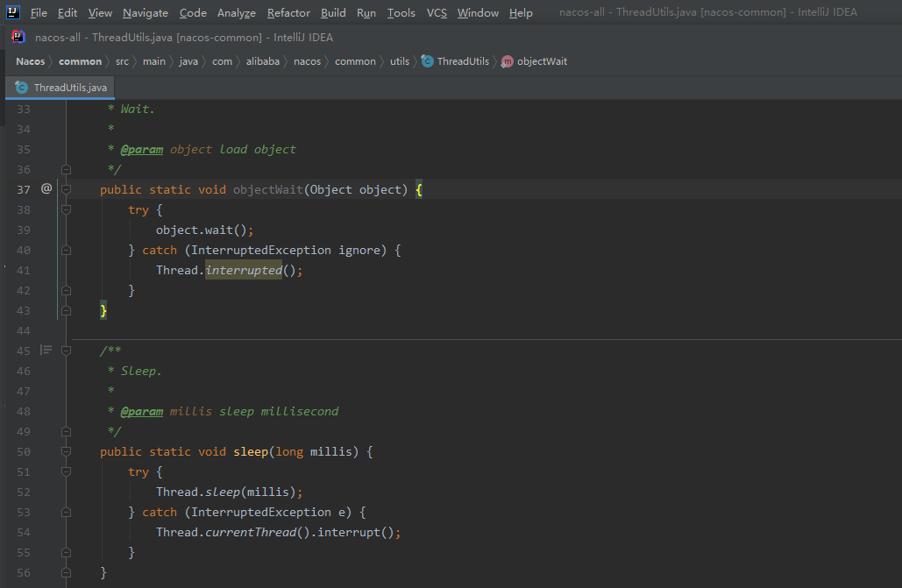Click InterruptedException ignore on line 40

pos(286,251)
